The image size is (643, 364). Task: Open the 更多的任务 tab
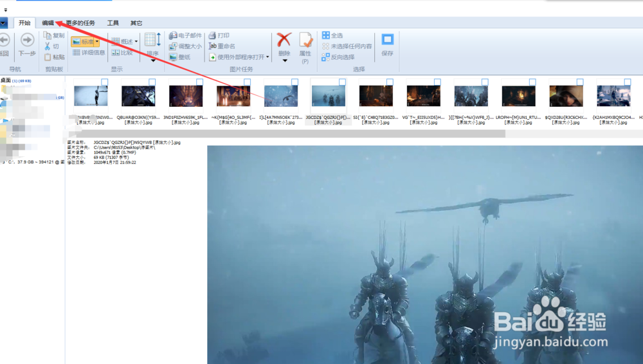(x=80, y=23)
